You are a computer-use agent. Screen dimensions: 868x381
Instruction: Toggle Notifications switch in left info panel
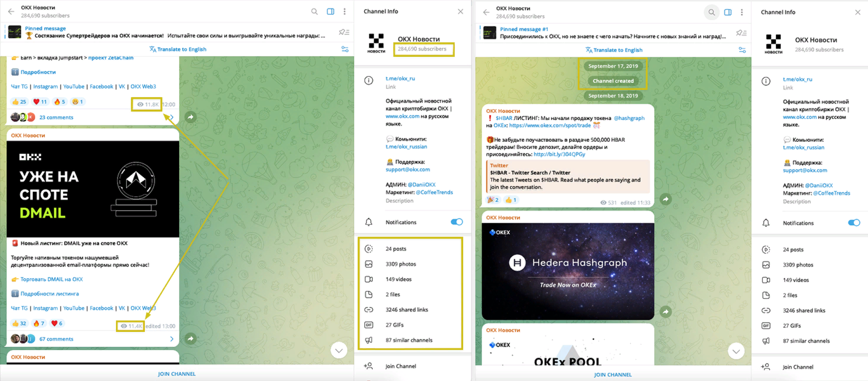point(457,222)
